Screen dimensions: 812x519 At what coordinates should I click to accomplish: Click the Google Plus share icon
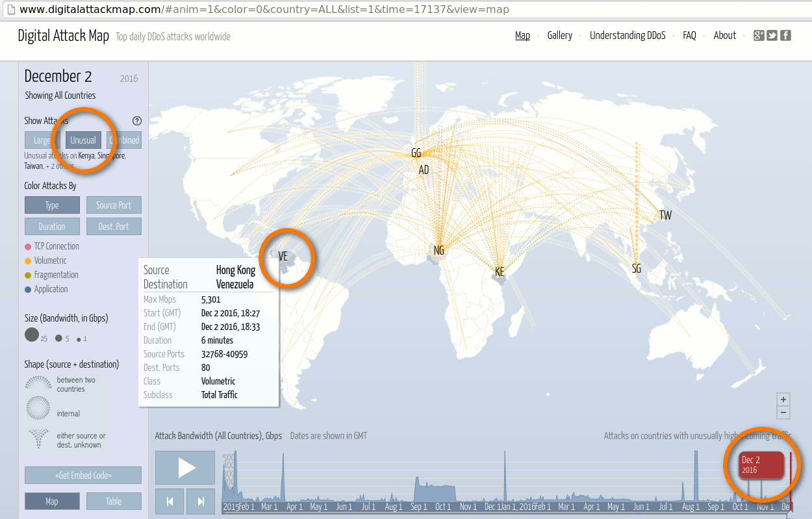tap(759, 36)
